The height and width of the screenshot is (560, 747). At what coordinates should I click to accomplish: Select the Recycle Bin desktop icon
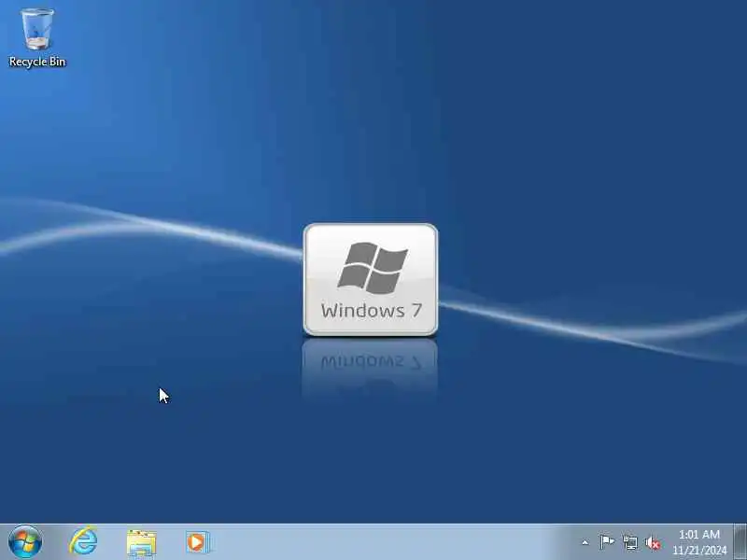[37, 38]
